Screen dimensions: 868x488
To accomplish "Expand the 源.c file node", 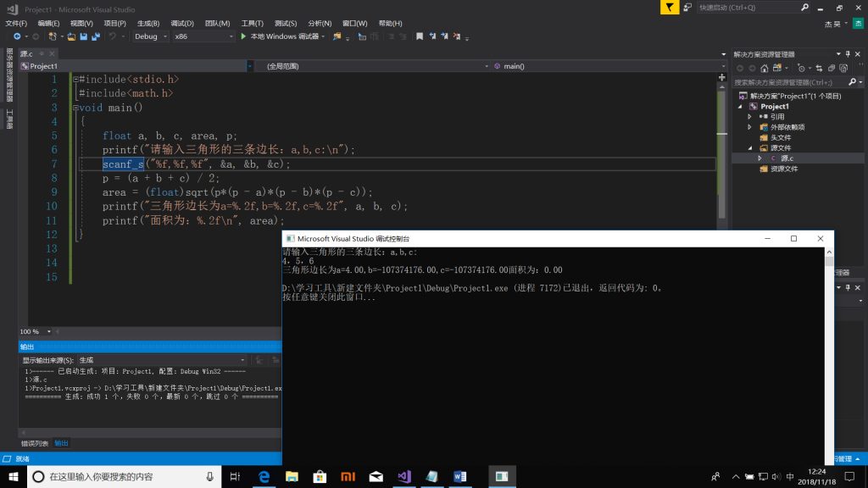I will 760,158.
